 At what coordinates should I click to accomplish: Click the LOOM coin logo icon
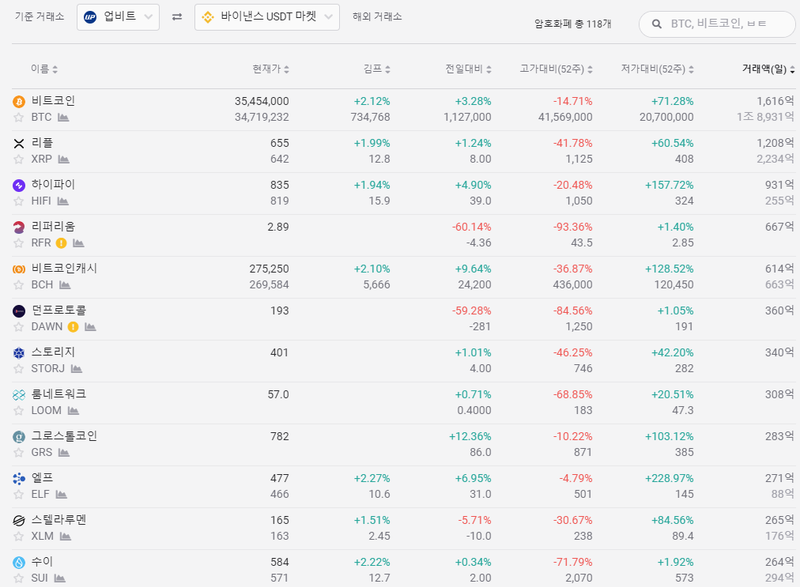(x=19, y=394)
